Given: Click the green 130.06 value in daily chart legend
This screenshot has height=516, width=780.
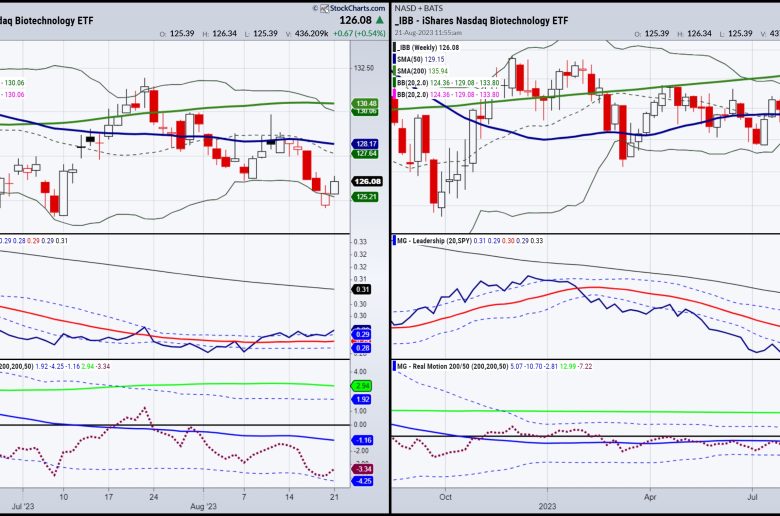Looking at the screenshot, I should point(14,83).
